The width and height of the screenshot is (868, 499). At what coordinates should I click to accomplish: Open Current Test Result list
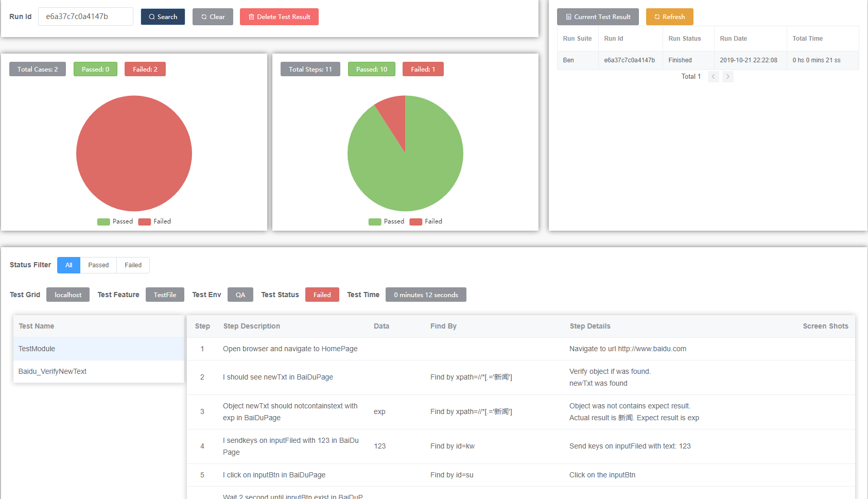[598, 16]
